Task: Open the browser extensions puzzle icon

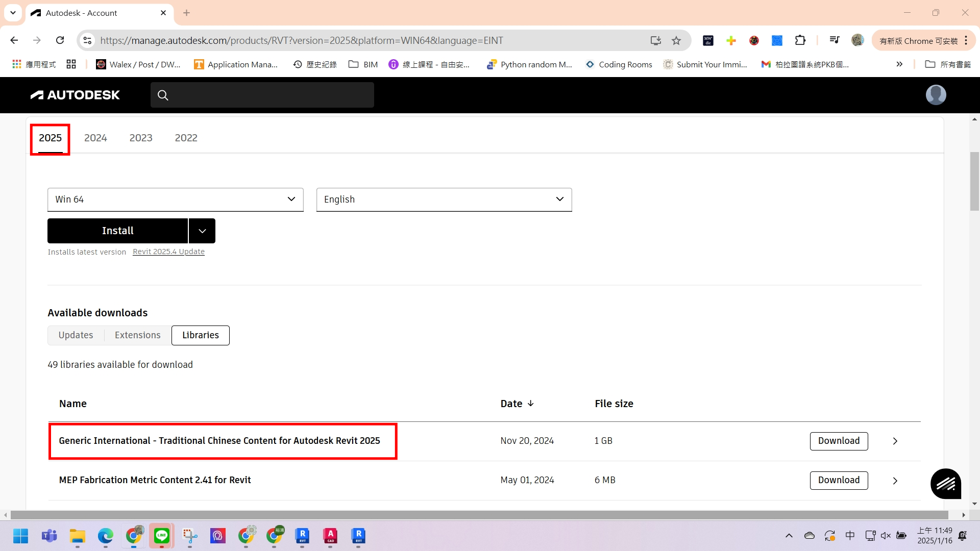Action: [800, 40]
